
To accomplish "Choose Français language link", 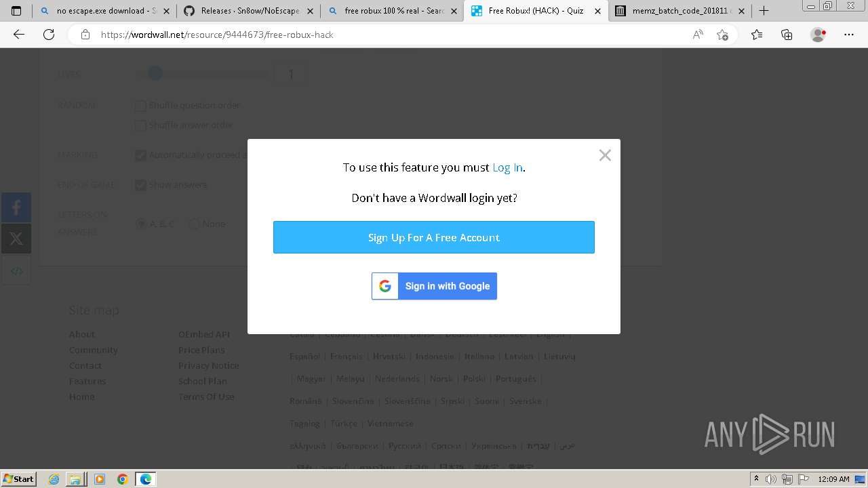I will pyautogui.click(x=346, y=356).
